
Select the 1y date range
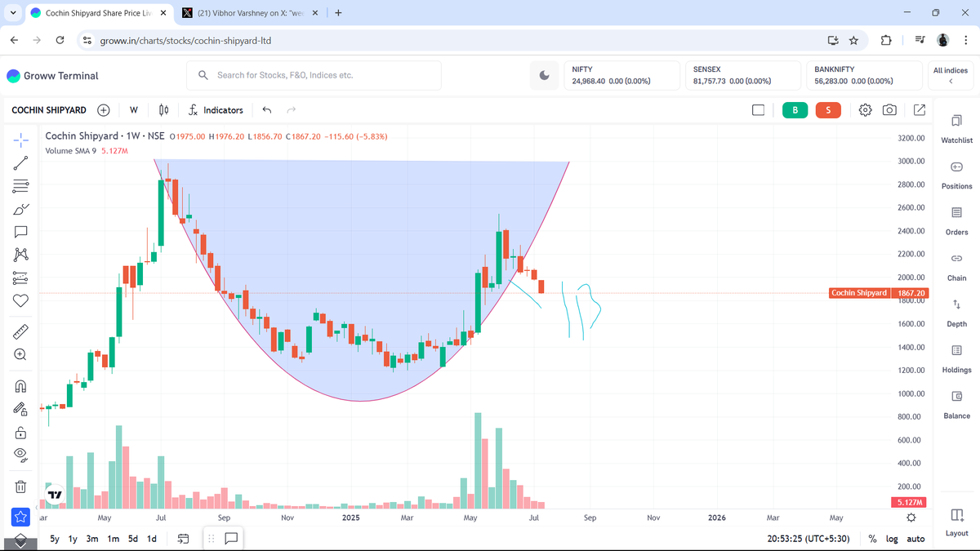(73, 539)
